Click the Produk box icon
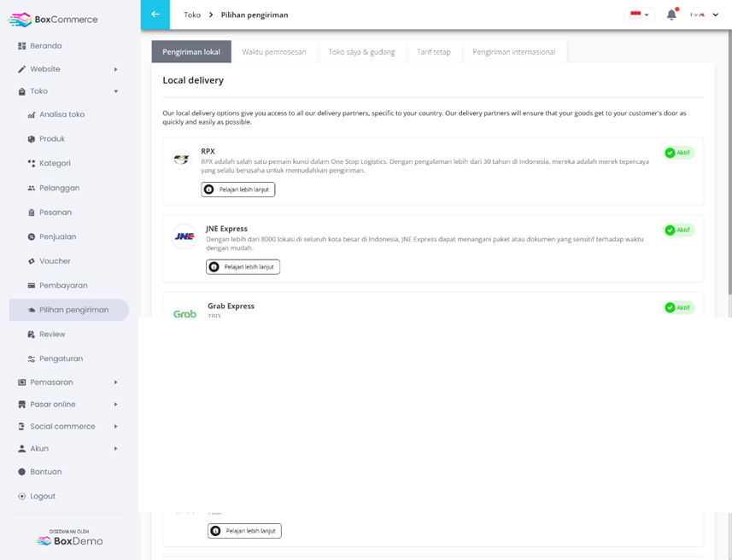 pos(32,139)
